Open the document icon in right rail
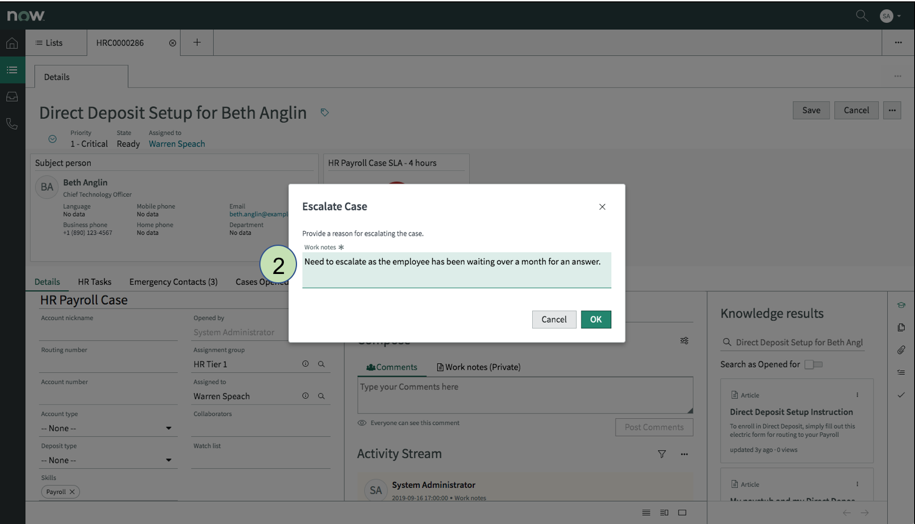Screen dimensions: 915x524 tap(901, 327)
